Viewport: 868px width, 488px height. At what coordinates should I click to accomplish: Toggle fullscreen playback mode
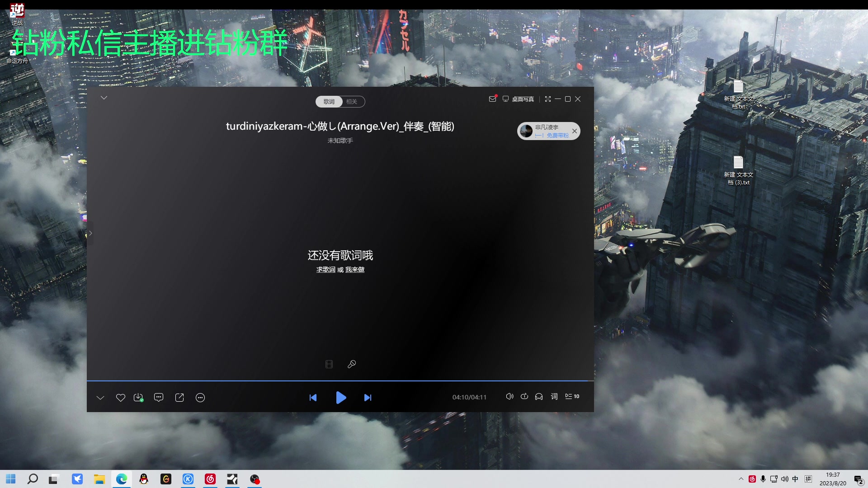pos(548,99)
